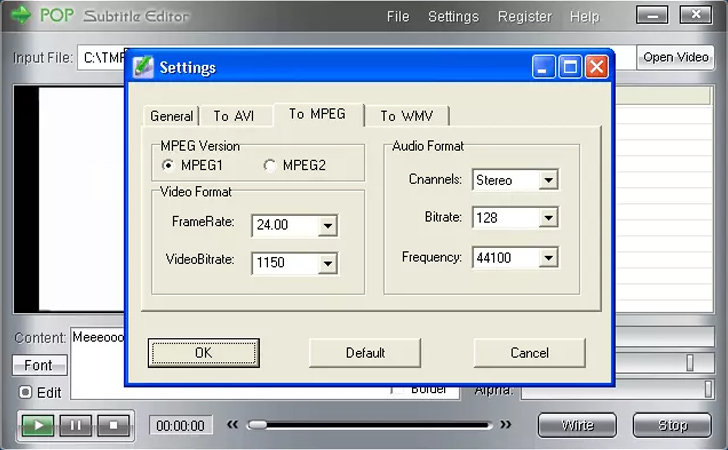Image resolution: width=728 pixels, height=450 pixels.
Task: Click the Open Video button
Action: coord(676,57)
